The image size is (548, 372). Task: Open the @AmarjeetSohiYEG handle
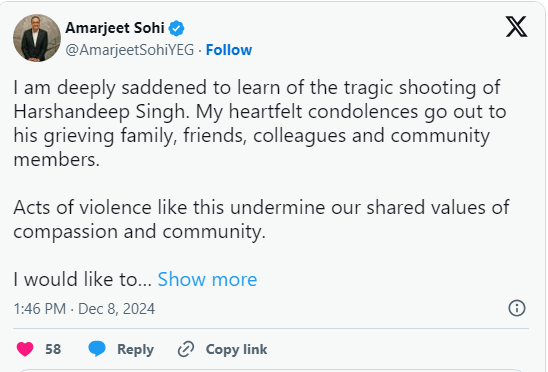click(130, 50)
